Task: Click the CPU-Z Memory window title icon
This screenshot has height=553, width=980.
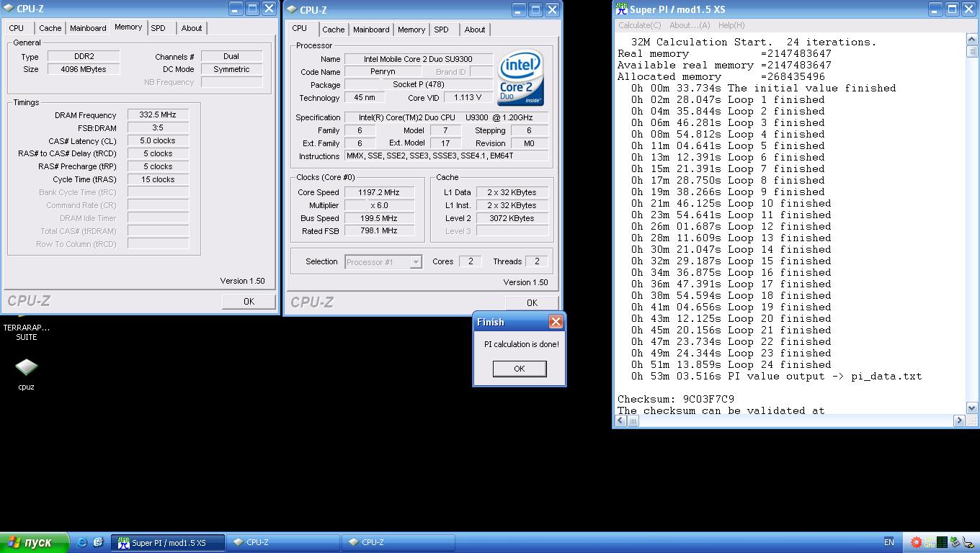Action: (9, 9)
